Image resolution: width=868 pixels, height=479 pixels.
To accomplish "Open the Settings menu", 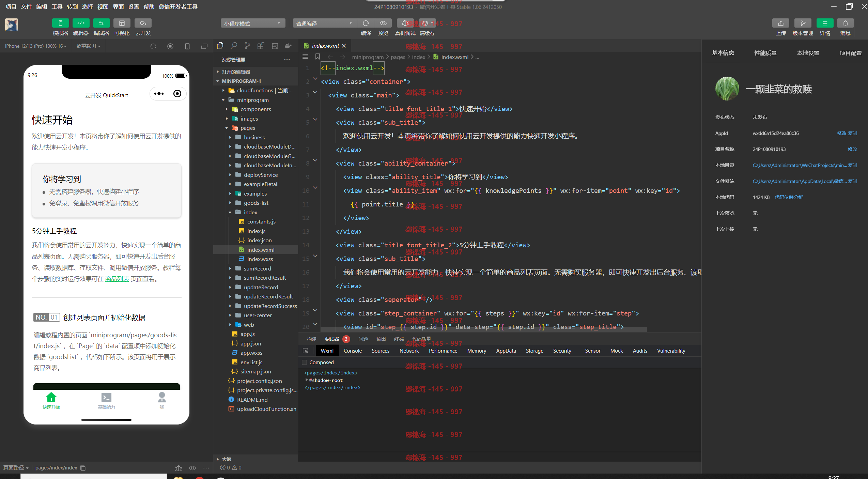I will [134, 6].
